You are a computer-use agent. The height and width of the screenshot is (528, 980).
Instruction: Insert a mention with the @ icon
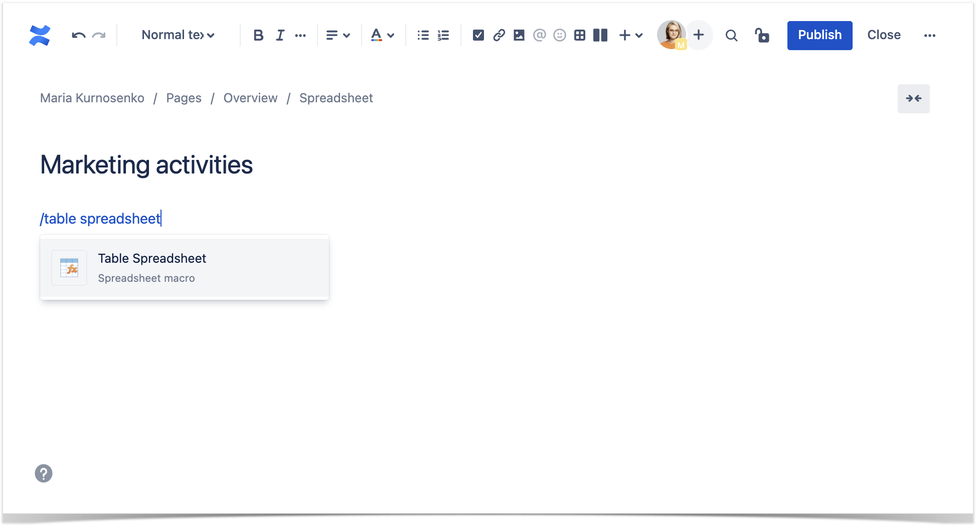(x=539, y=35)
